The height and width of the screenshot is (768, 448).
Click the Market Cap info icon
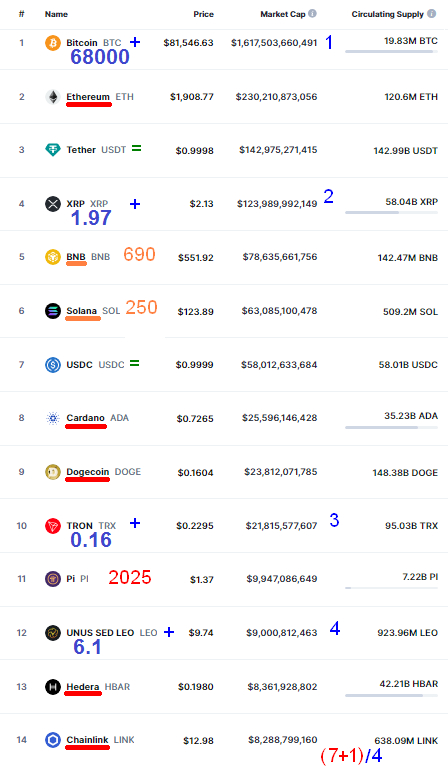pos(312,14)
